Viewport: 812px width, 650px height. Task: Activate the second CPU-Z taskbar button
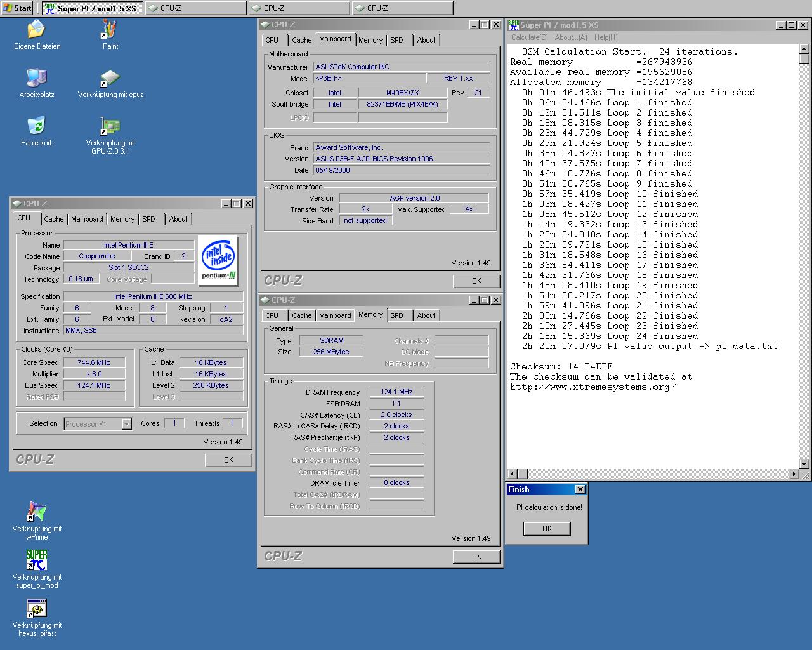pos(299,8)
